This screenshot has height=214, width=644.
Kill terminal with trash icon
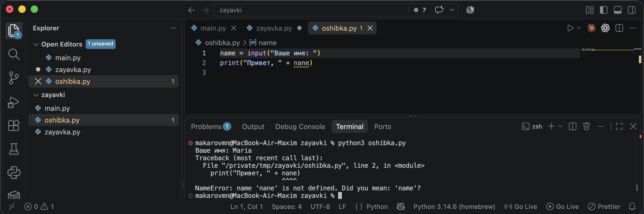coord(587,126)
